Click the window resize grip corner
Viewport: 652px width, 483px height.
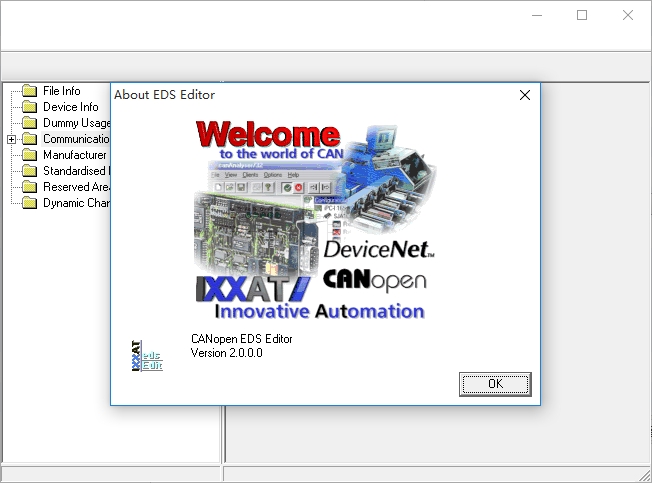(x=645, y=476)
